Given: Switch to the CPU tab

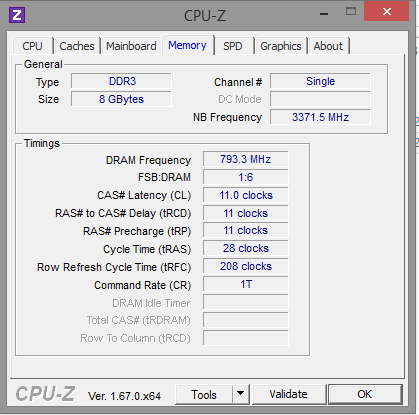Looking at the screenshot, I should point(33,46).
